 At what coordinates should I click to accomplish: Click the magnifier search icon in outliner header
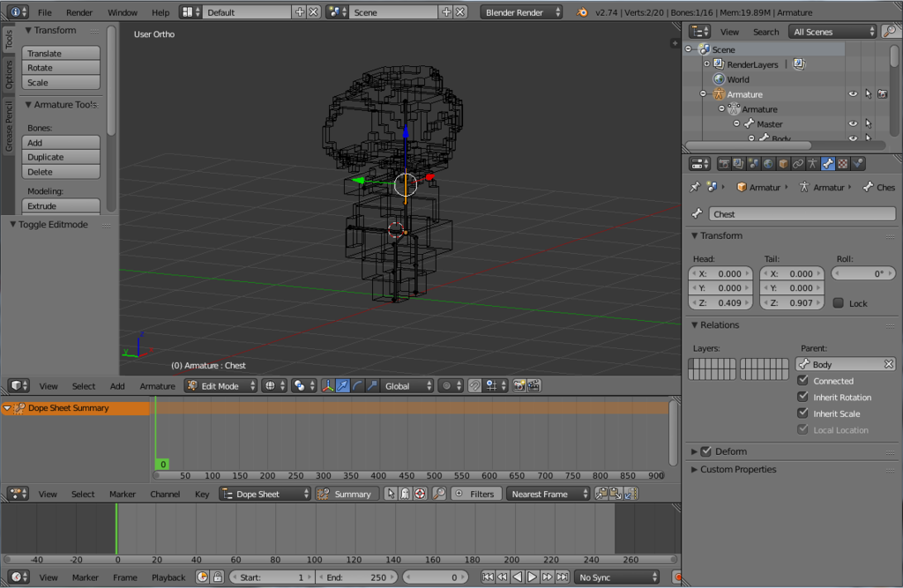click(x=891, y=32)
